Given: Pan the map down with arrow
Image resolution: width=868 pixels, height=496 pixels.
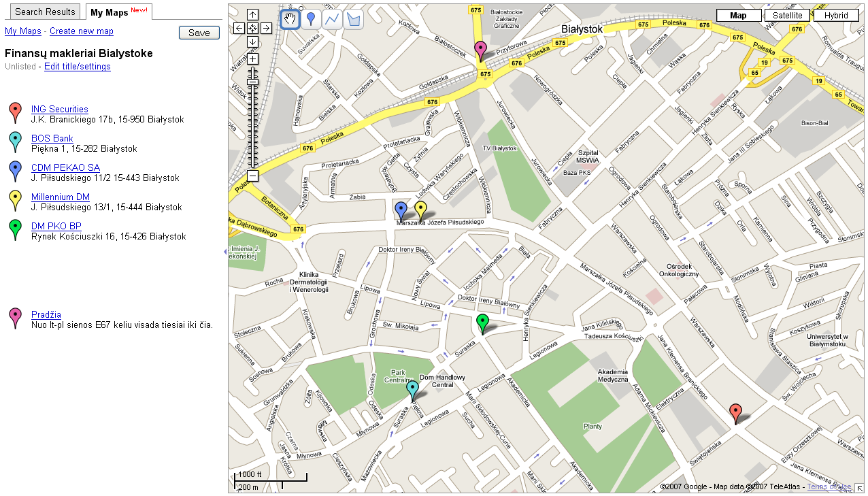Looking at the screenshot, I should pos(252,42).
